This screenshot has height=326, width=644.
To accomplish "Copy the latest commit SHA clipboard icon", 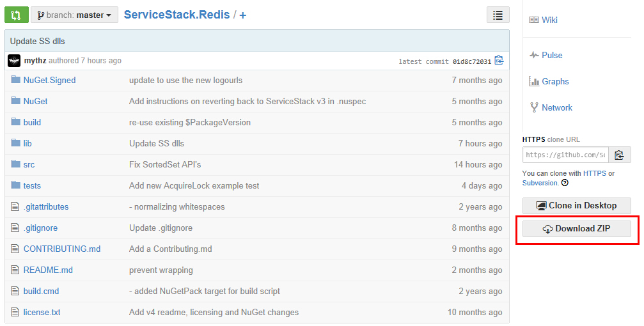I will click(x=499, y=60).
